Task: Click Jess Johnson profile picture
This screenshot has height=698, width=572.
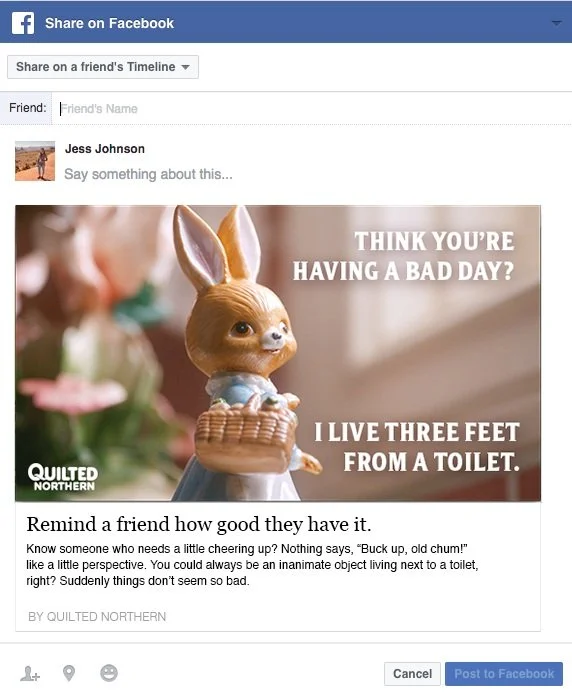Action: [x=35, y=161]
